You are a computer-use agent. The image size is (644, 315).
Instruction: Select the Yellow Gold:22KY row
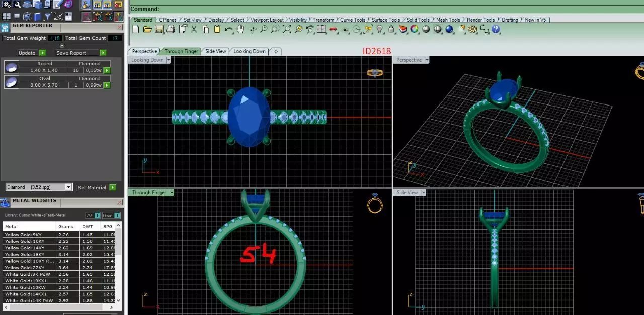tap(59, 268)
